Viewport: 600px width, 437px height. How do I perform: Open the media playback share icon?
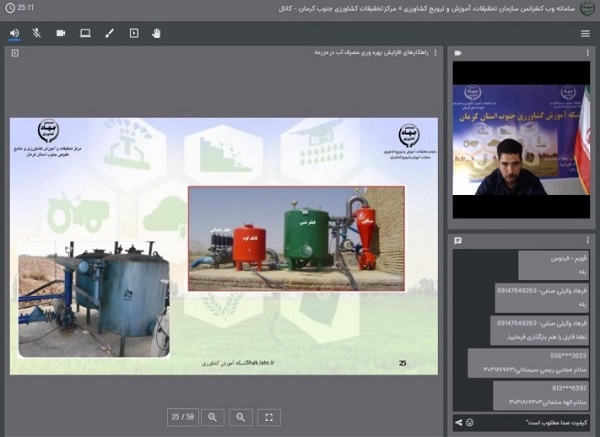[x=134, y=33]
